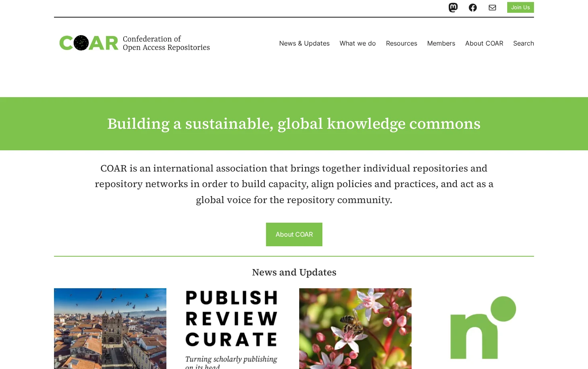Open the bee on flowers news image
This screenshot has width=588, height=369.
[355, 329]
